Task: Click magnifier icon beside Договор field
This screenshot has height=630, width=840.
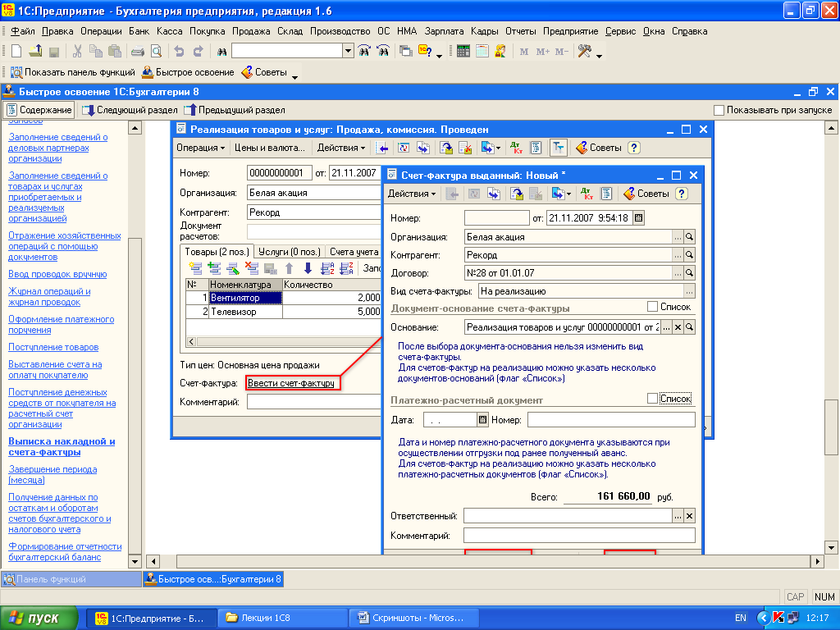Action: pos(689,272)
